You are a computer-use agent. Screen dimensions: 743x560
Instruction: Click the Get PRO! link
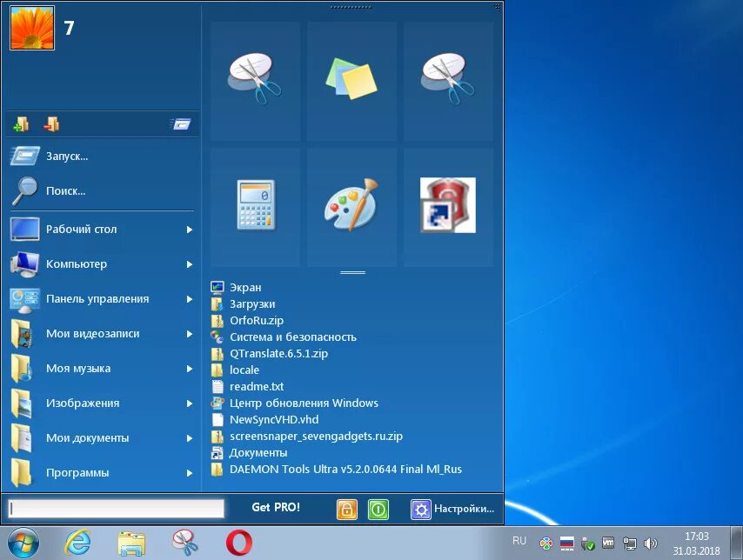[276, 508]
